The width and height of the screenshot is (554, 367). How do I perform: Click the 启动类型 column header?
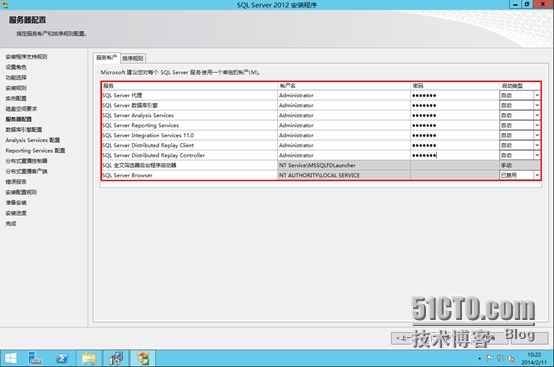(x=520, y=86)
